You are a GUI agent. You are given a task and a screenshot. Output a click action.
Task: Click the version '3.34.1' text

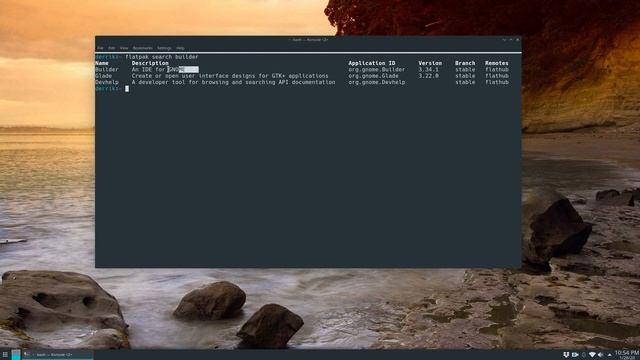coord(429,69)
